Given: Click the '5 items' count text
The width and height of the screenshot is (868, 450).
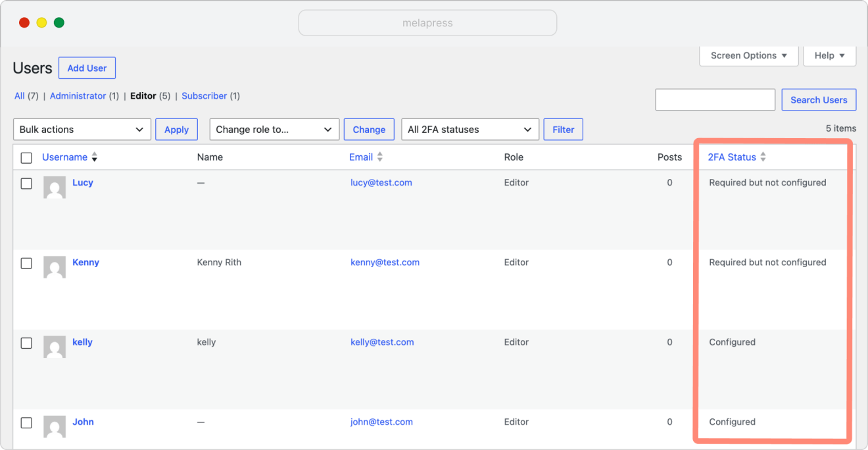Looking at the screenshot, I should pyautogui.click(x=841, y=128).
